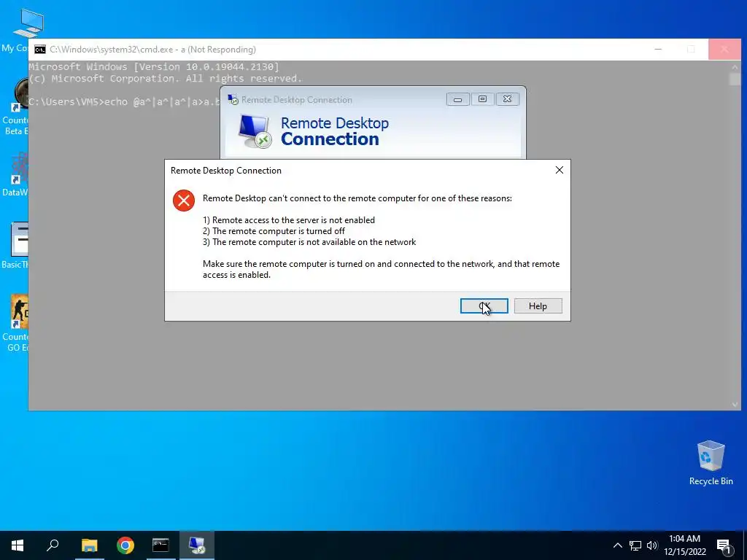747x560 pixels.
Task: Open File Explorer from taskbar
Action: [89, 545]
